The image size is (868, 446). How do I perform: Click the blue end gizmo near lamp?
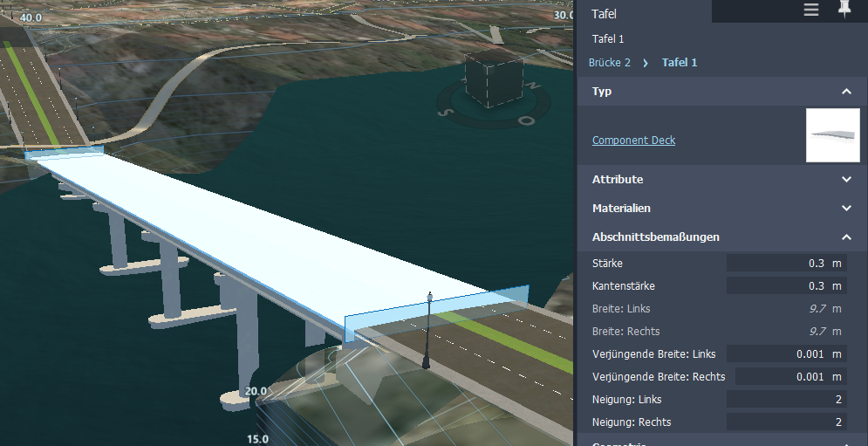[436, 313]
